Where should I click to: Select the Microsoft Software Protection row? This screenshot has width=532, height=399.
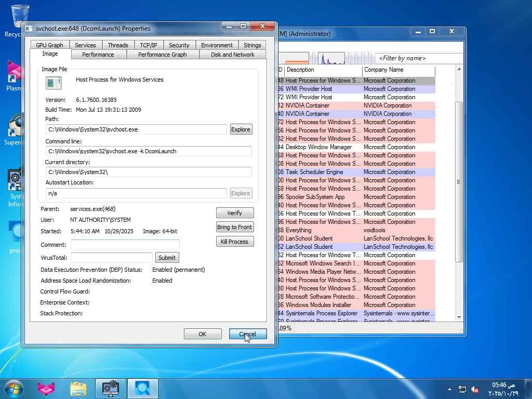click(356, 297)
